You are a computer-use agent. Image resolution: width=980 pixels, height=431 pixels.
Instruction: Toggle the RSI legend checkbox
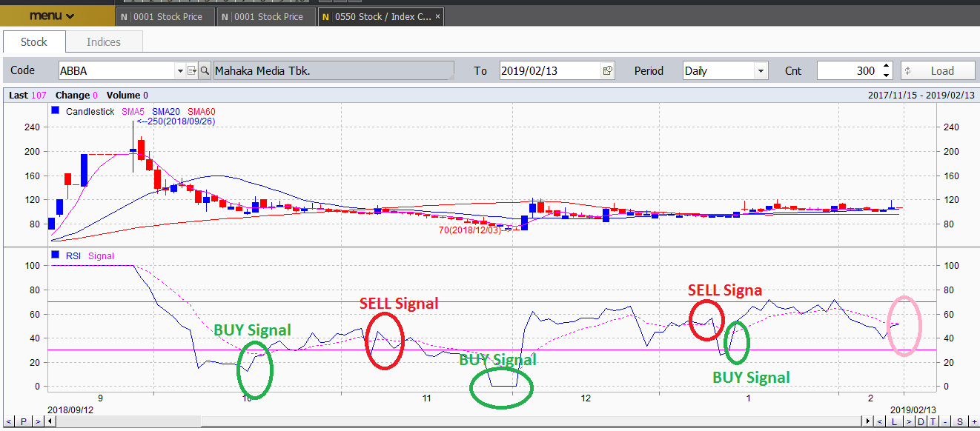(53, 255)
